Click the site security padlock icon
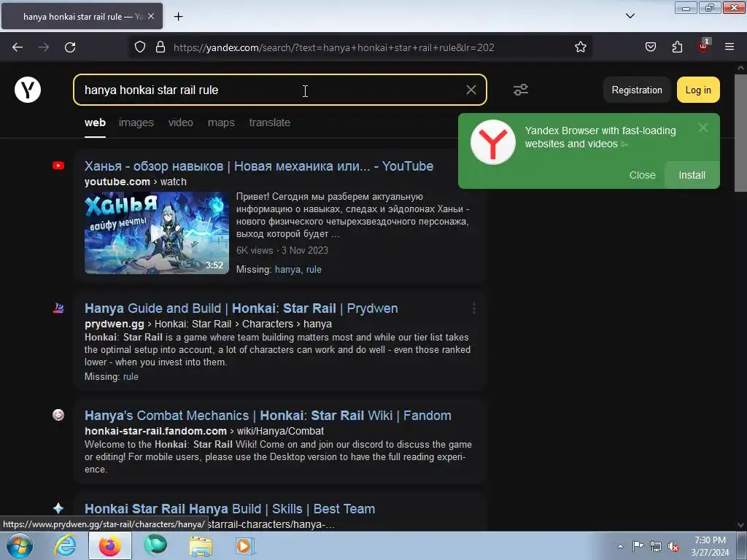747x560 pixels. tap(160, 47)
